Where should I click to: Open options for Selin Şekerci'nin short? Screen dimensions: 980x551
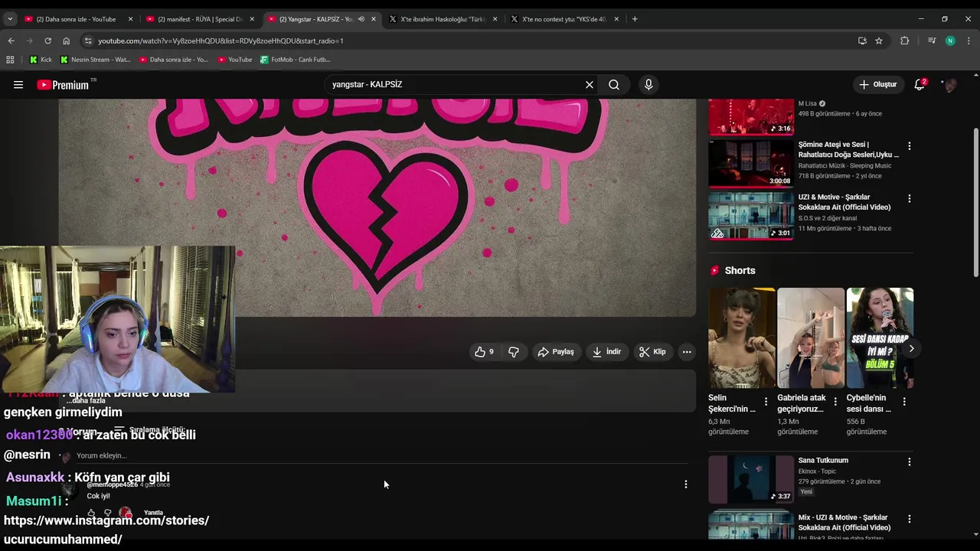(x=766, y=401)
